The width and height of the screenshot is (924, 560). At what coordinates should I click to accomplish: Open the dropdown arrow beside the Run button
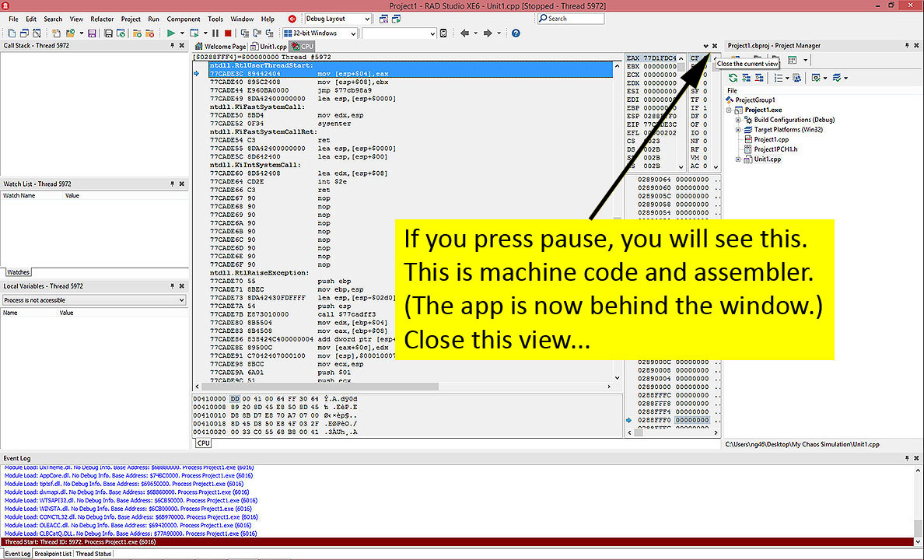(181, 33)
